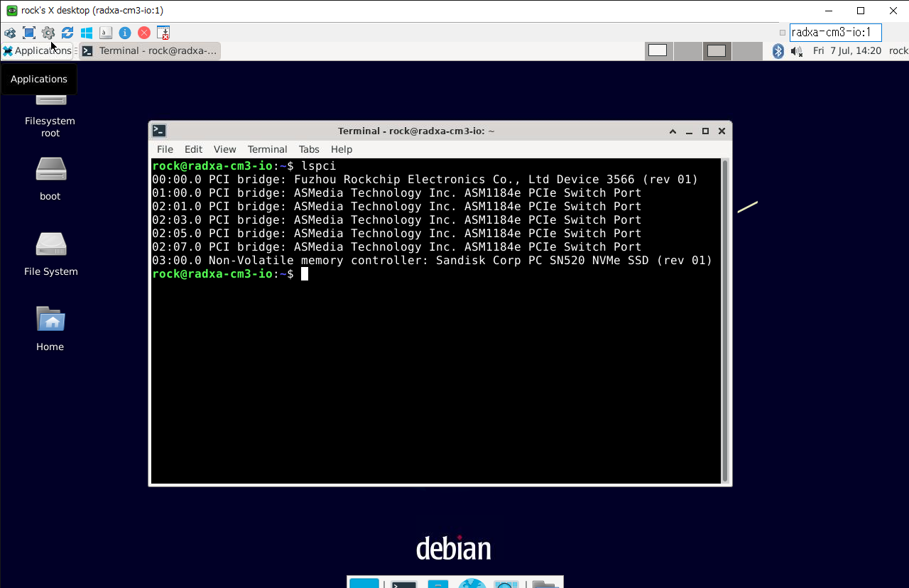The image size is (909, 588).
Task: Roll up the Terminal window
Action: [673, 131]
